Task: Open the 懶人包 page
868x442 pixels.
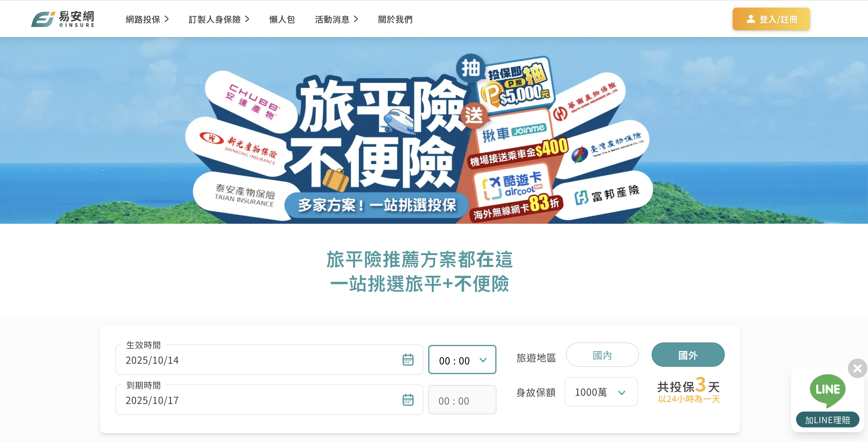Action: (x=282, y=19)
